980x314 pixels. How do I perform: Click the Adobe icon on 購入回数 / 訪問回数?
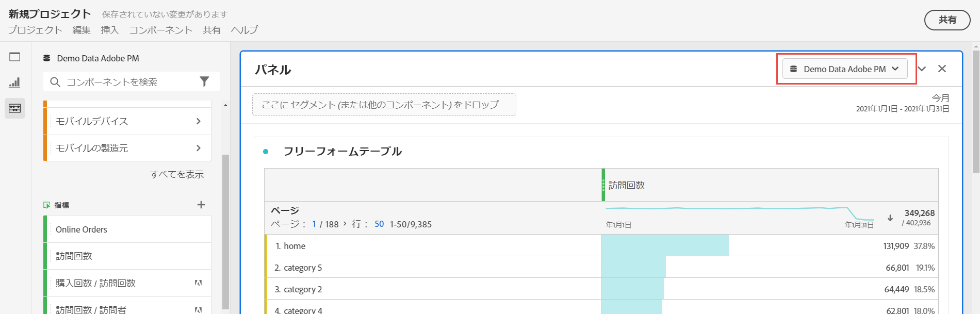coord(198,283)
